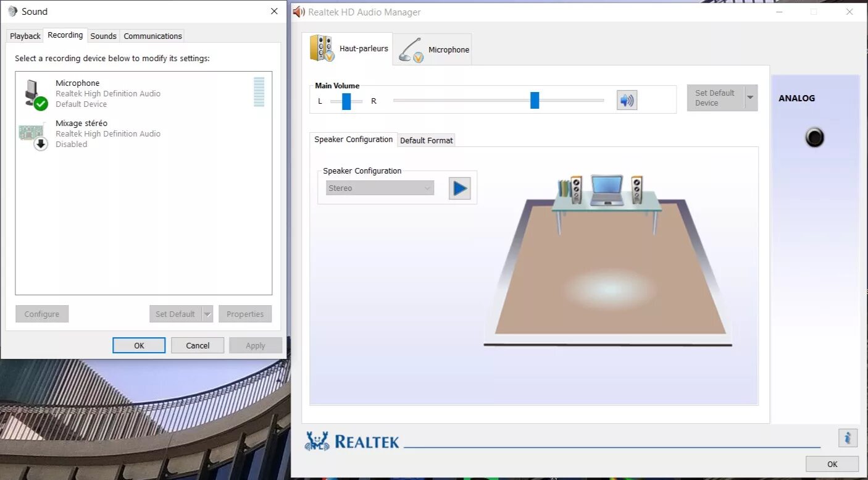This screenshot has width=868, height=480.
Task: Click the Realtek crab logo
Action: [317, 440]
